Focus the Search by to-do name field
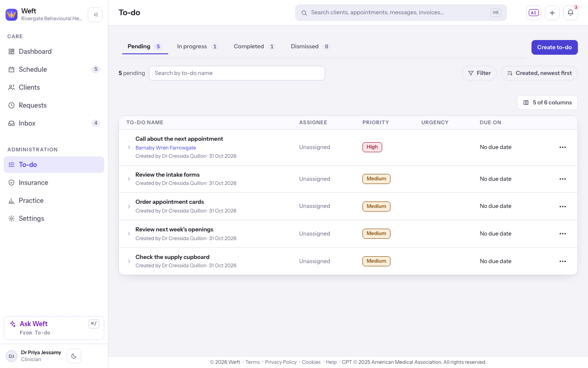 237,73
